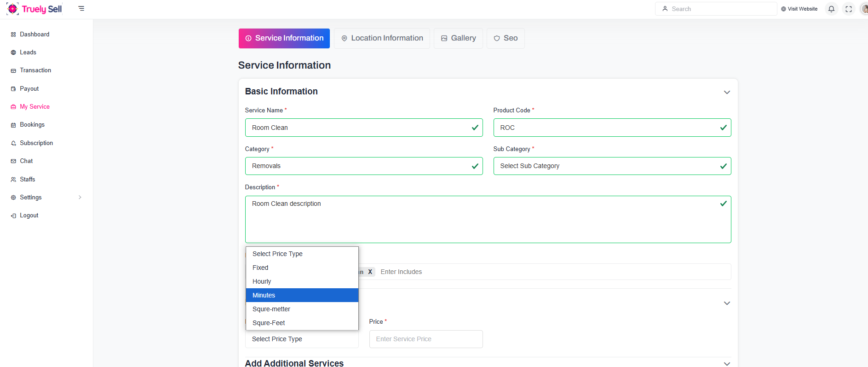
Task: Collapse the Basic Information section
Action: [x=727, y=92]
